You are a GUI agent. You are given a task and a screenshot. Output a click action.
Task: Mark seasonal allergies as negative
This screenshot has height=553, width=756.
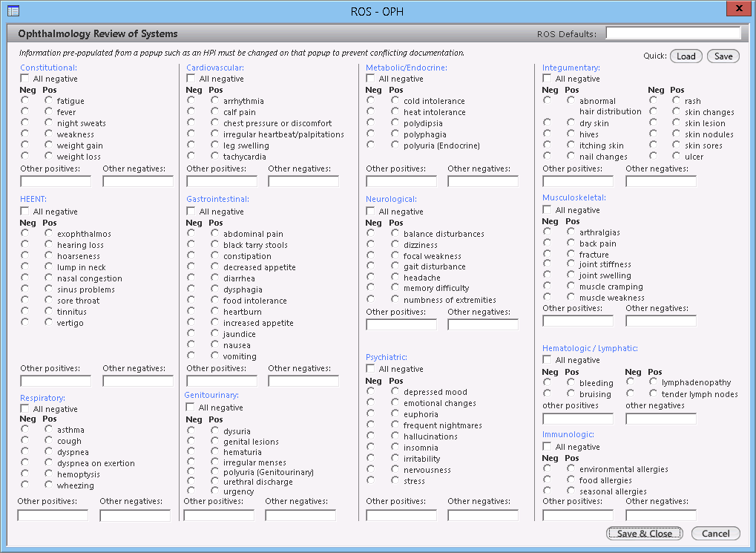[x=547, y=491]
